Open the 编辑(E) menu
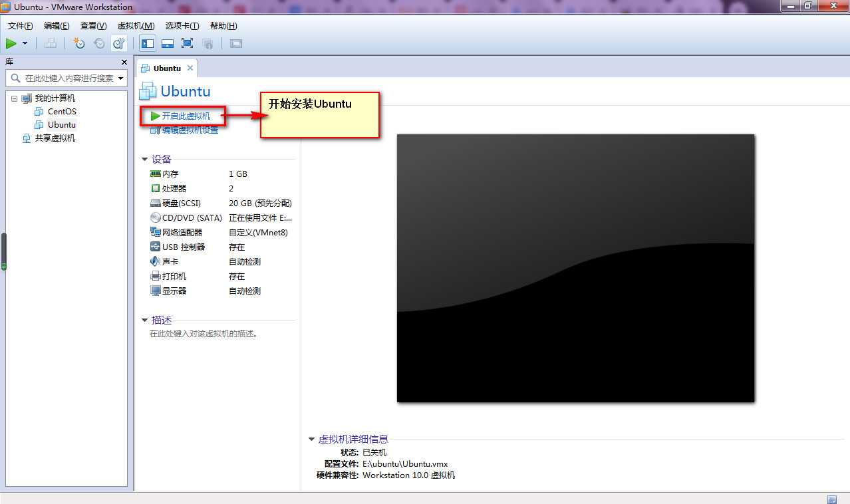850x504 pixels. click(x=57, y=26)
